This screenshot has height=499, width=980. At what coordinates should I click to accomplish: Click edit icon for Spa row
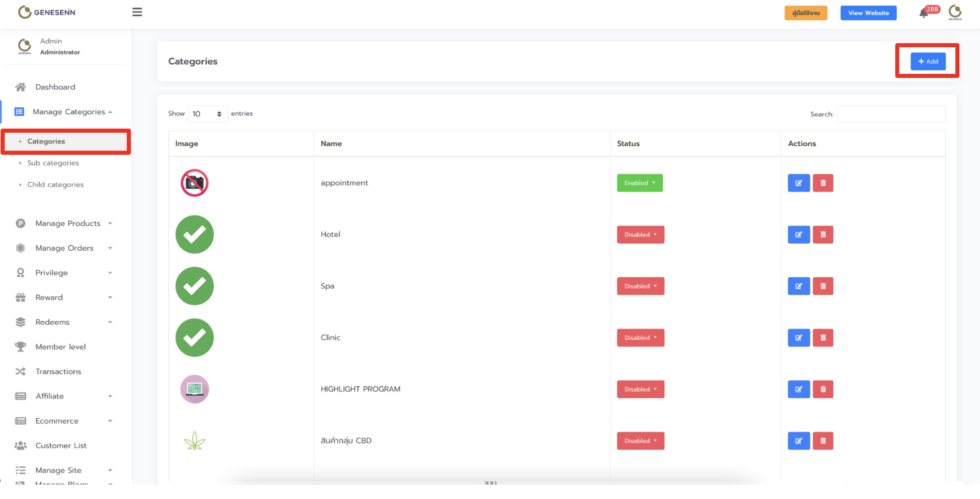tap(799, 286)
